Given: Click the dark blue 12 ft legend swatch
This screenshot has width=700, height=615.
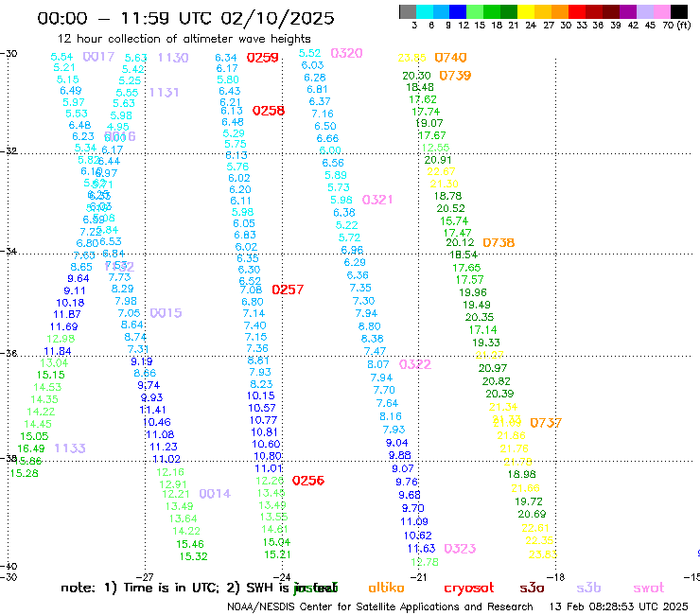Looking at the screenshot, I should pyautogui.click(x=458, y=11).
